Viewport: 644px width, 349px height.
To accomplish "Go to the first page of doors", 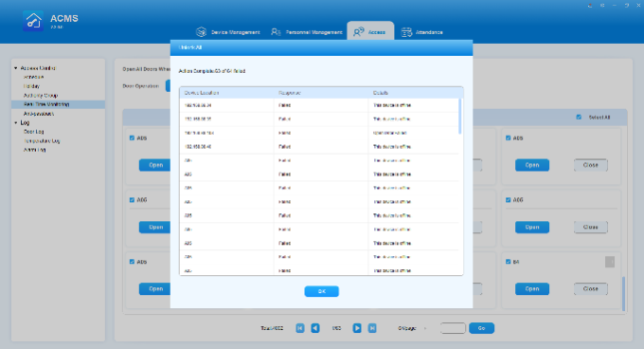I will click(300, 328).
